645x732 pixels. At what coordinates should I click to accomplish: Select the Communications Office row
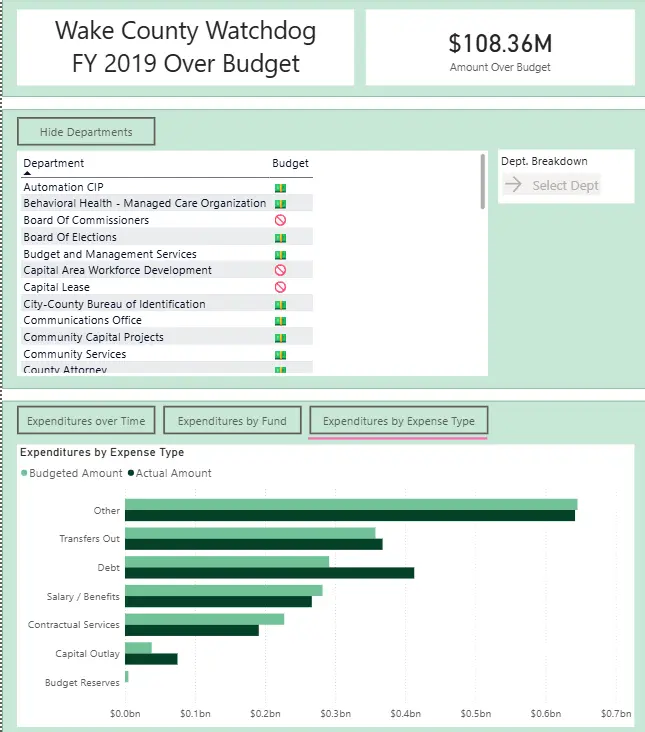167,320
